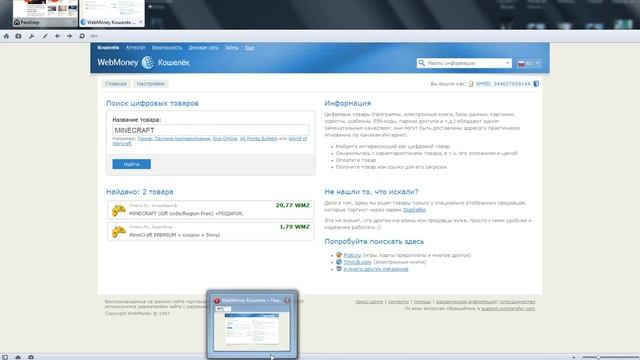Open the Безопасность top menu item
Viewport: 640px width, 360px height.
pos(167,47)
